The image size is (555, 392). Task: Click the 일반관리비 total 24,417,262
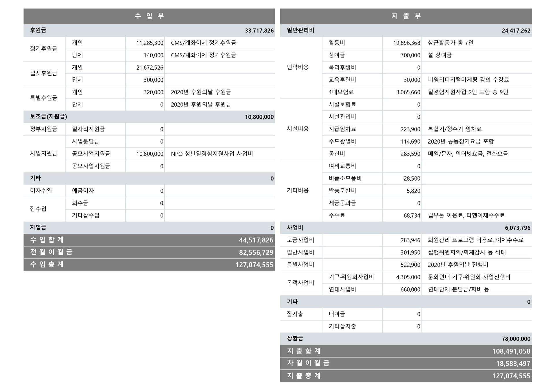(516, 31)
